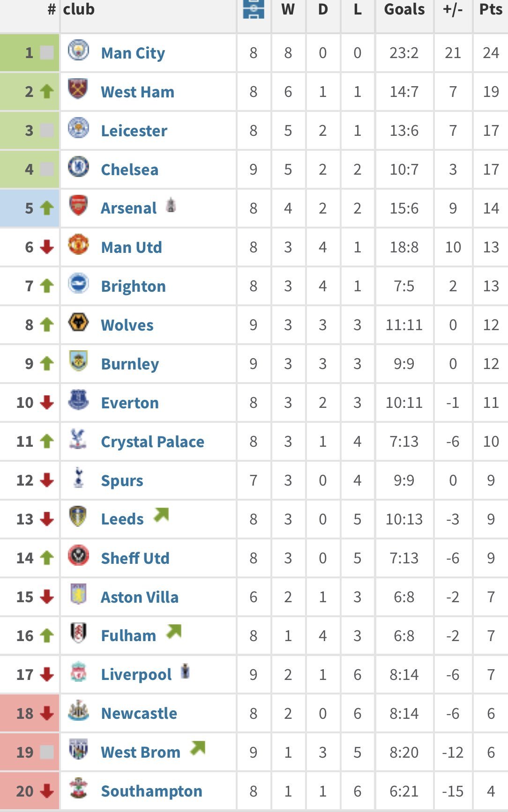Click the Newcastle club crest icon
508x812 pixels.
coord(78,710)
